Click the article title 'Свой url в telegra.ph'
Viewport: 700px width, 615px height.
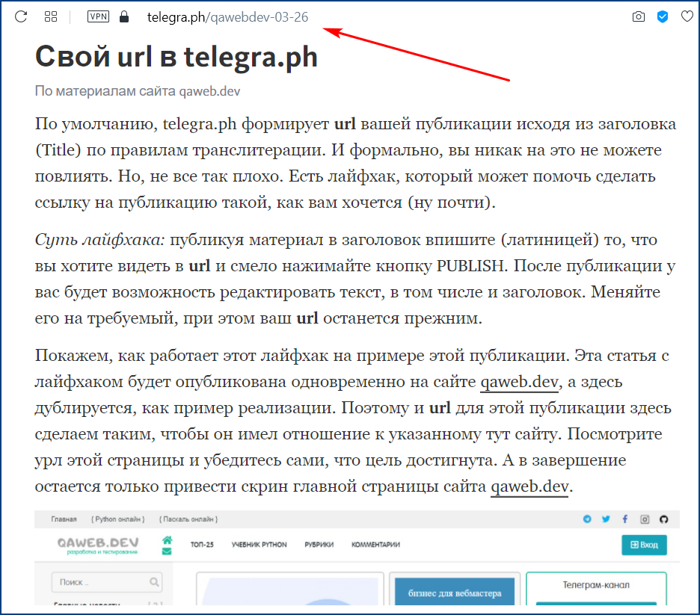point(176,57)
